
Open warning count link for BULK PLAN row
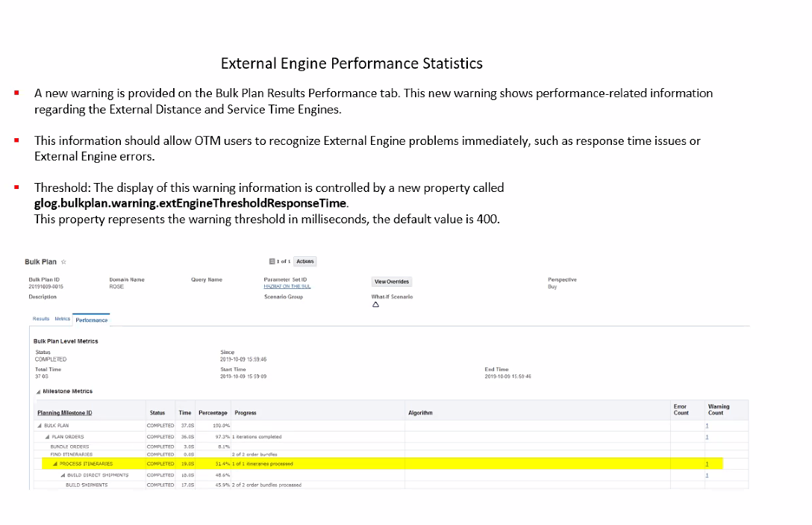[x=707, y=426]
